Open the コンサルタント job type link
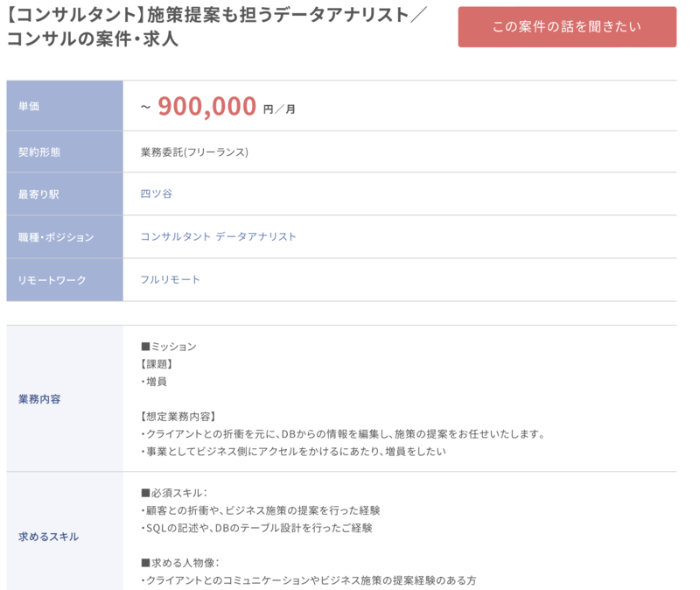The height and width of the screenshot is (590, 700). point(175,236)
